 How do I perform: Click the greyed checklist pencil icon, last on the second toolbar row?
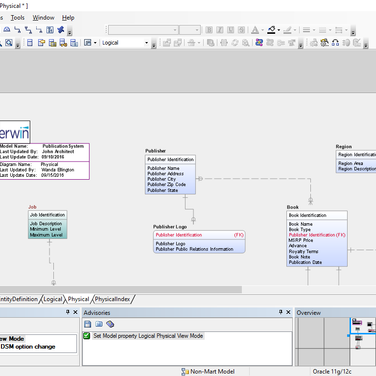coord(357,43)
